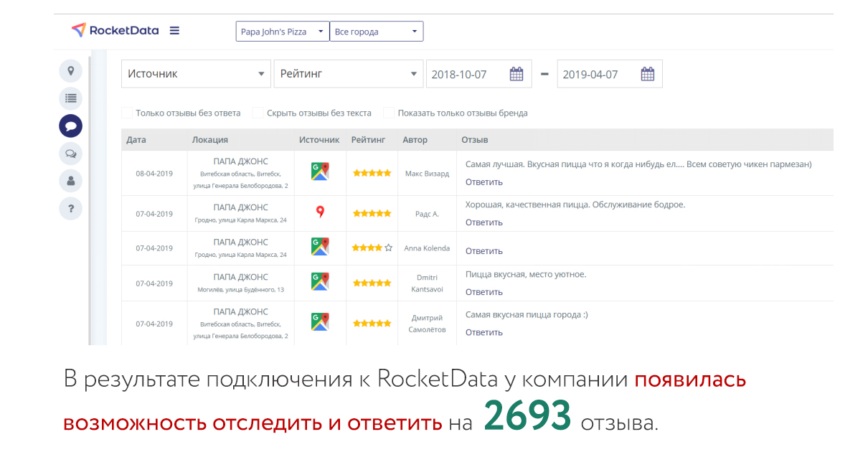Click date cell '08-04-2019'
The image size is (868, 452).
(154, 174)
